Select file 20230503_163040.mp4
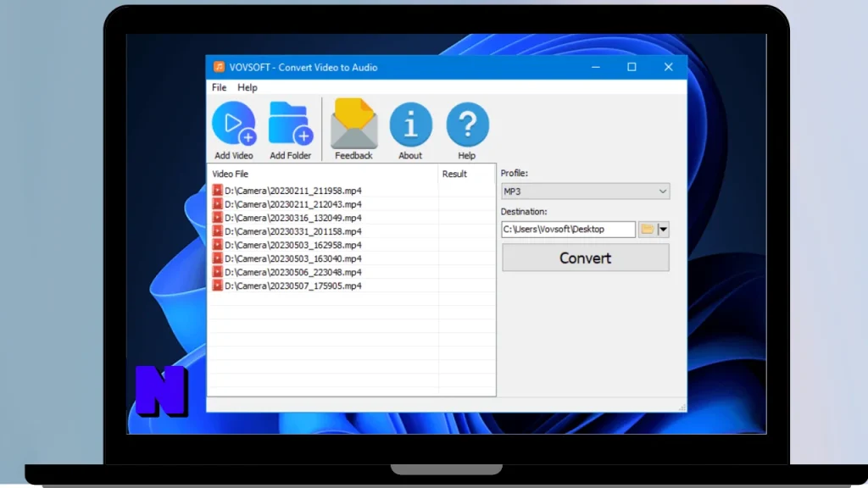 [292, 258]
